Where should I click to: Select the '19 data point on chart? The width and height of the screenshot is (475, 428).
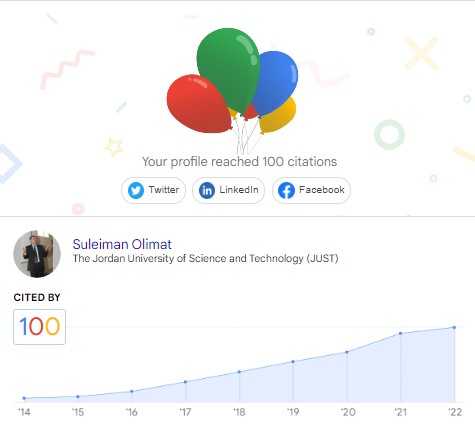pyautogui.click(x=293, y=361)
